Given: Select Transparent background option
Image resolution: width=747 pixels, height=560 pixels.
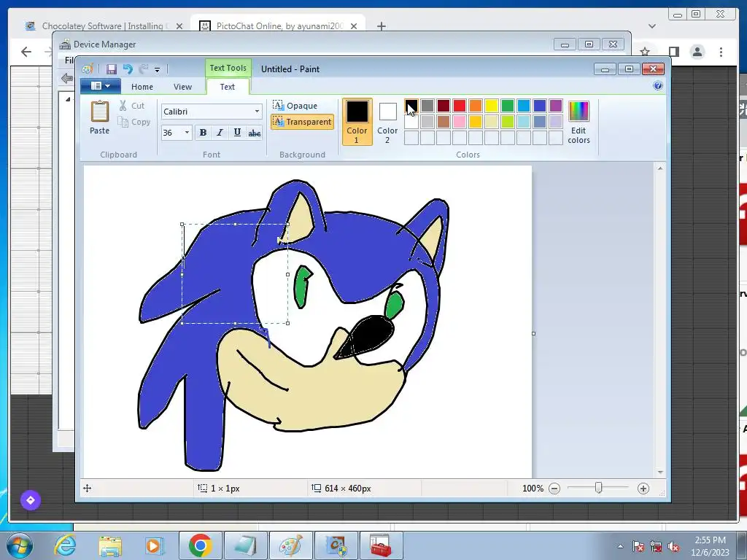Looking at the screenshot, I should [302, 122].
